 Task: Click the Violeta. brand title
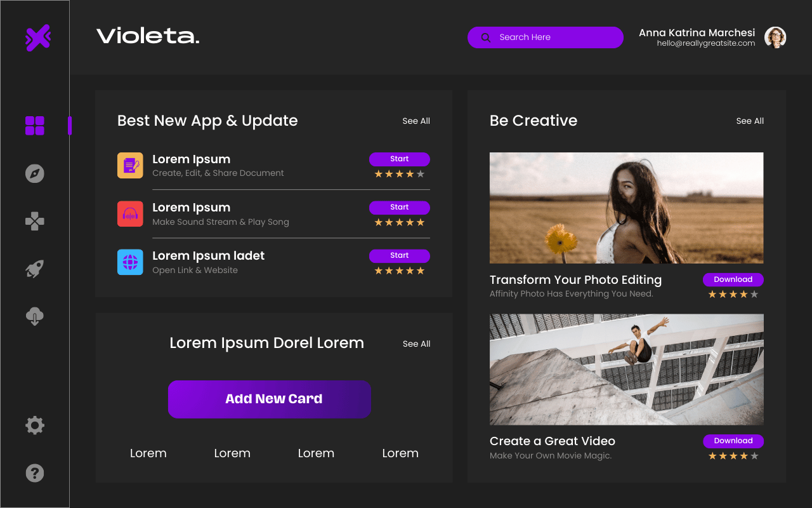(x=148, y=36)
